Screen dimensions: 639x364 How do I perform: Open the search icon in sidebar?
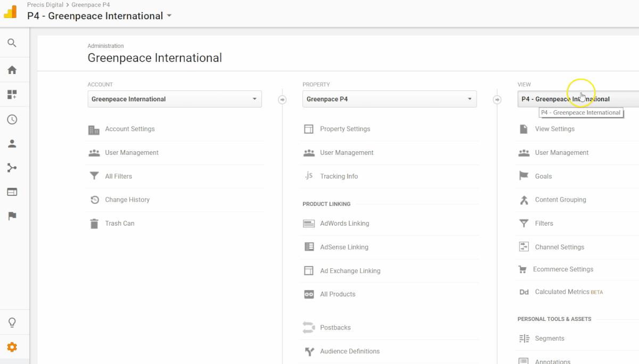pyautogui.click(x=12, y=43)
